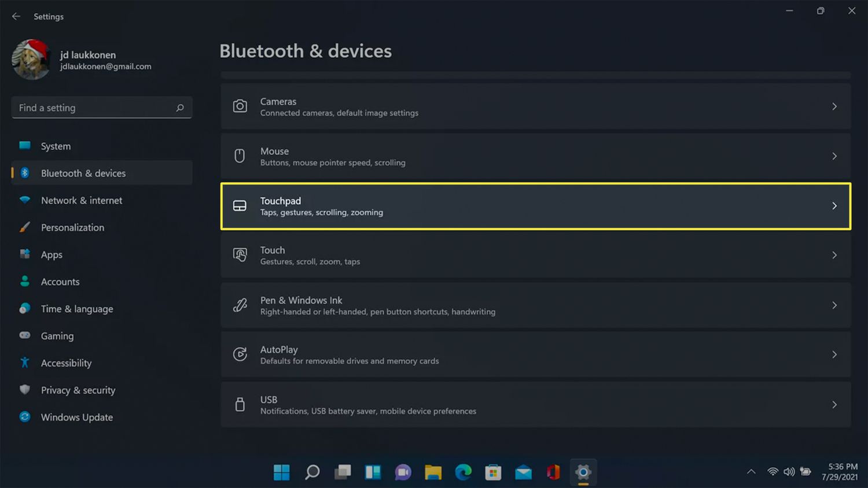Open the Windows Update section
The image size is (868, 488).
[76, 417]
